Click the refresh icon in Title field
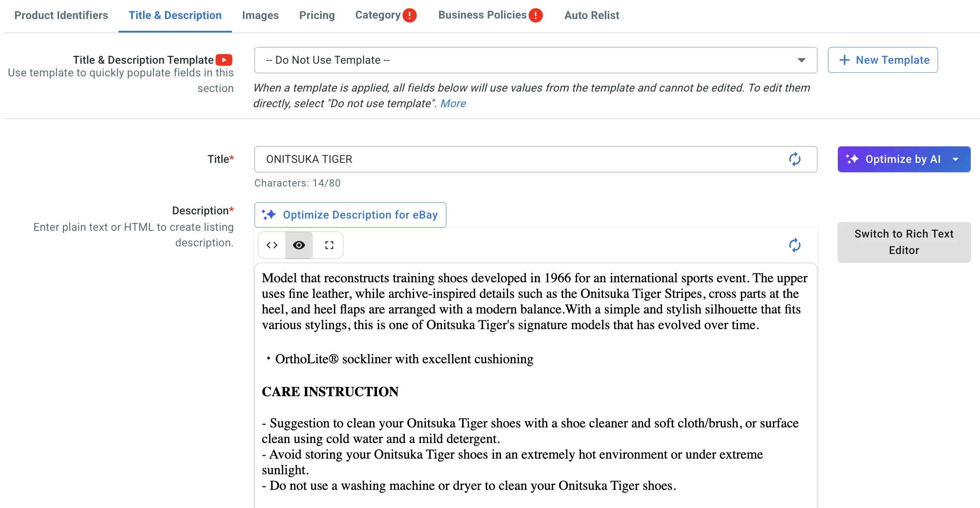Screen dimensions: 980x508 794,159
